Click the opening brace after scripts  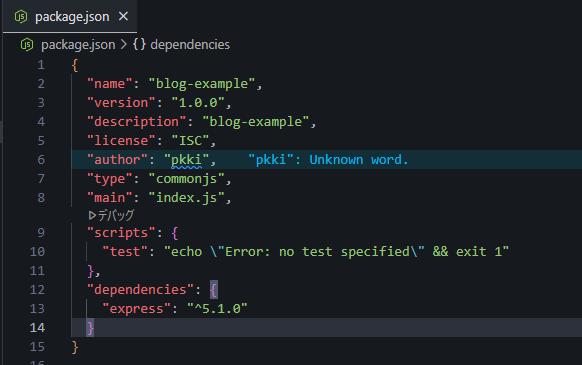[x=175, y=233]
